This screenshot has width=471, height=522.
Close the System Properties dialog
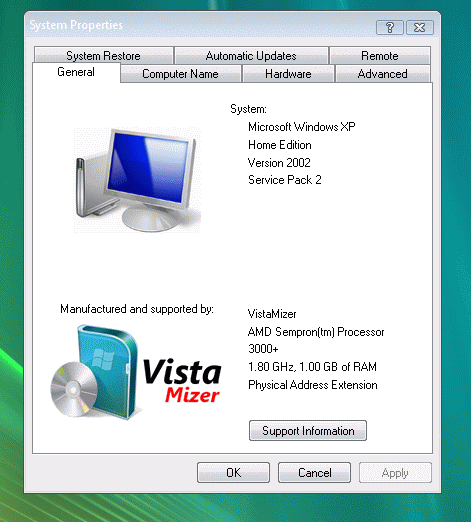click(420, 27)
